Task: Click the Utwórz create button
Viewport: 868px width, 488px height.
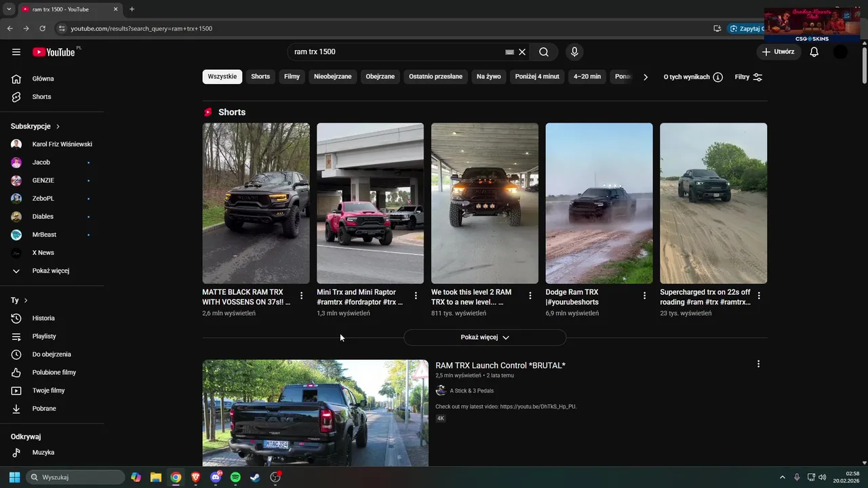Action: 778,52
